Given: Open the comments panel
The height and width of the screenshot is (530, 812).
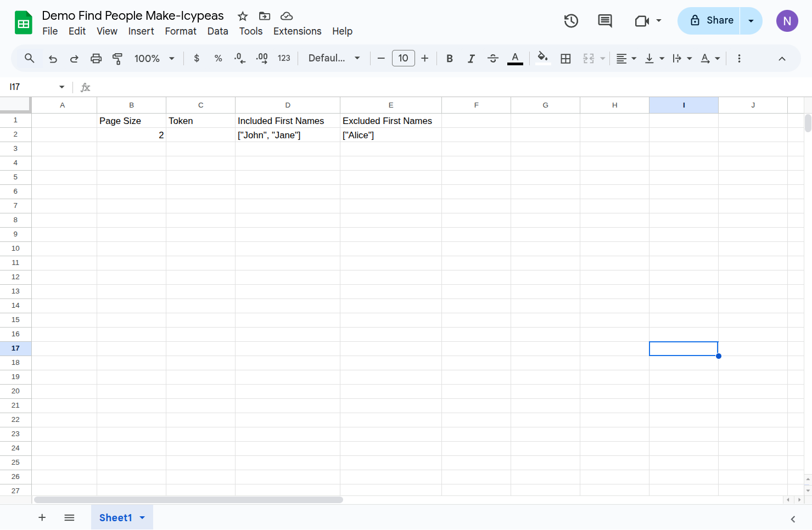Looking at the screenshot, I should tap(605, 21).
